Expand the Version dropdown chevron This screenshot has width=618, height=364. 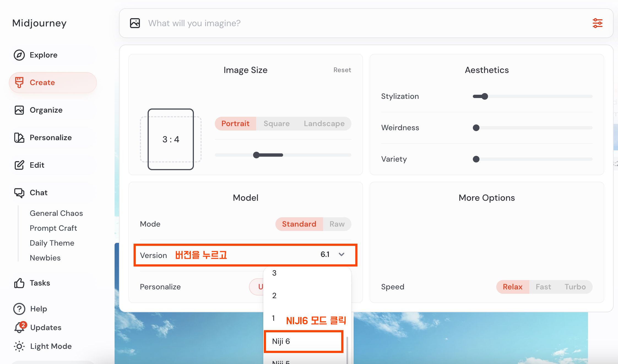coord(341,254)
